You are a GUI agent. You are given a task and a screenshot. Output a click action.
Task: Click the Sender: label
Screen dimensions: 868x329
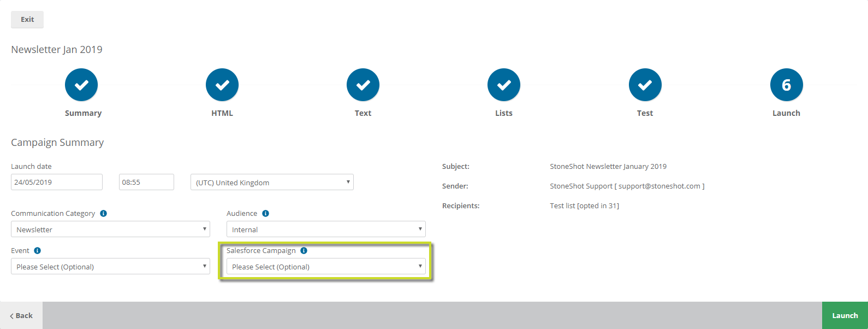coord(455,186)
